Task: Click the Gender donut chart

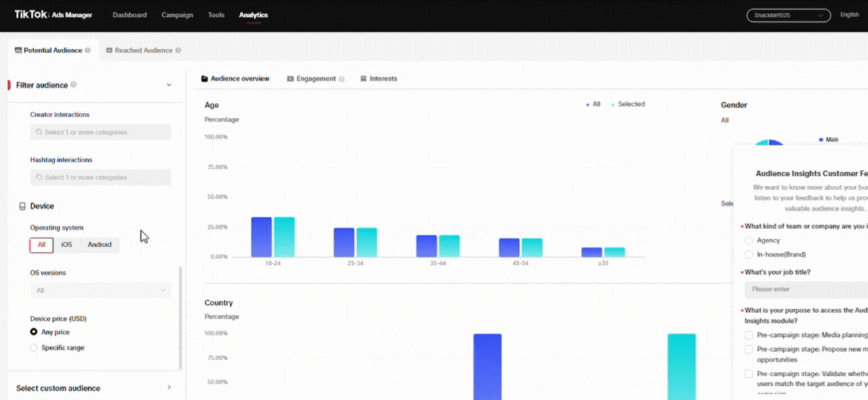Action: [x=769, y=143]
